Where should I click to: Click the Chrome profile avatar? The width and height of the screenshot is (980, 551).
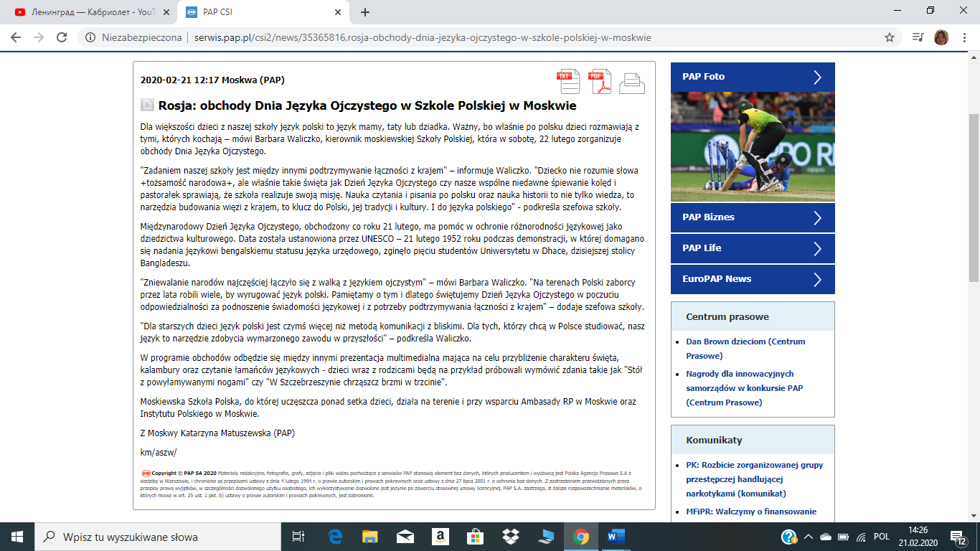pos(941,37)
